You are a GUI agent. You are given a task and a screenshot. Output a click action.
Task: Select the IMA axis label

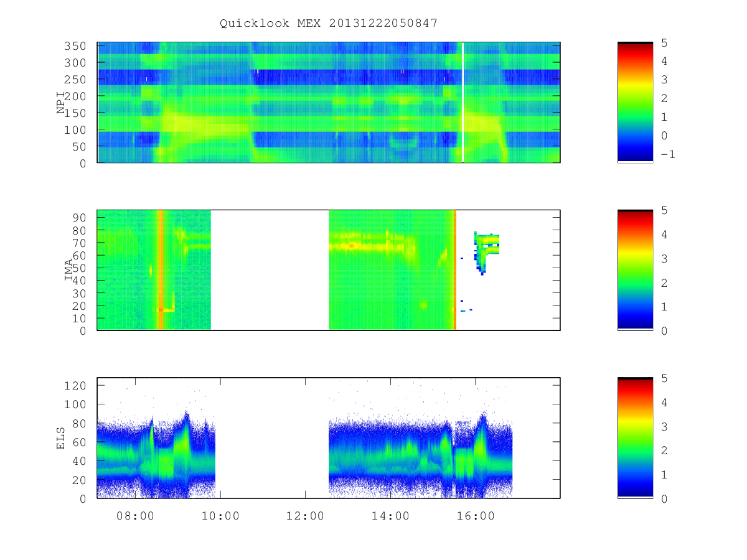pyautogui.click(x=68, y=270)
